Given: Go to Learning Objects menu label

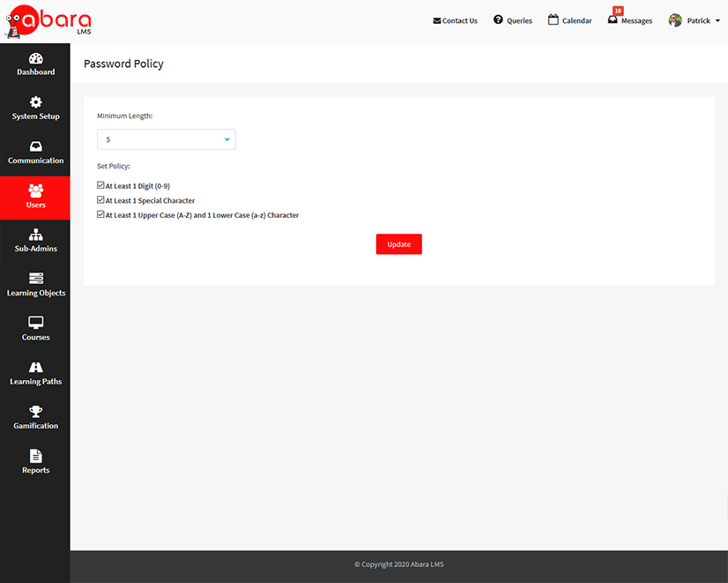Looking at the screenshot, I should [x=36, y=293].
